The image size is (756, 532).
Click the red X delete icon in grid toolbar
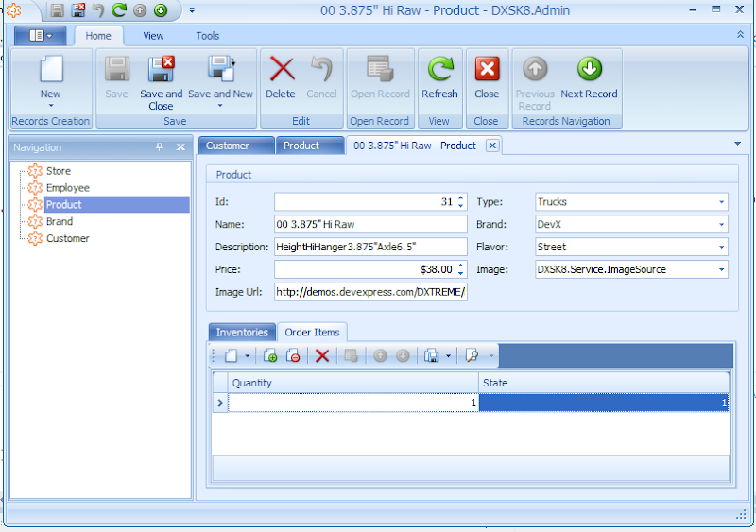click(322, 356)
